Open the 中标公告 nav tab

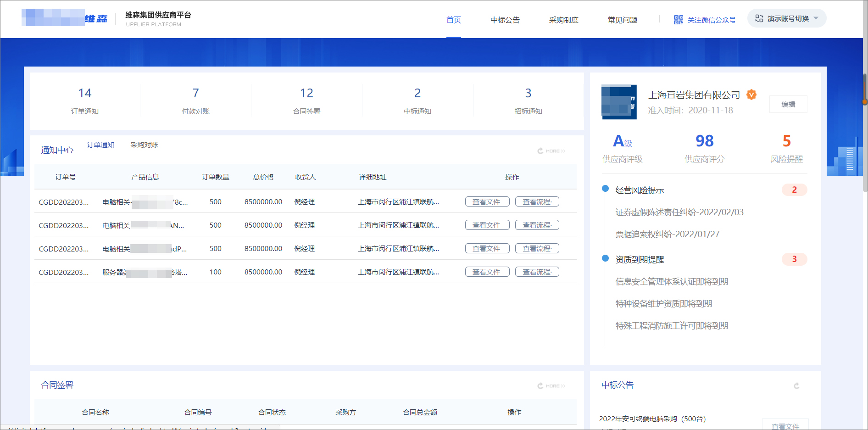point(505,20)
